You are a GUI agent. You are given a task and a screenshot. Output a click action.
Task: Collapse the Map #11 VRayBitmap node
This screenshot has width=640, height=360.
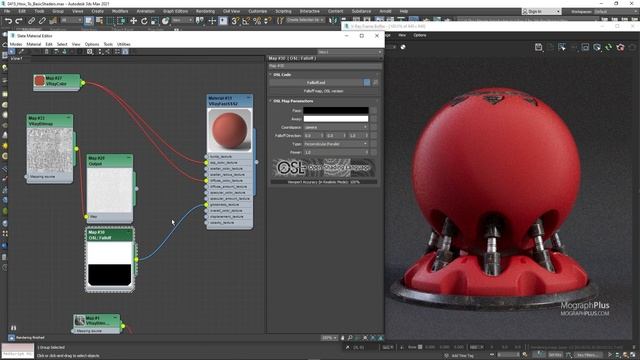[x=68, y=118]
